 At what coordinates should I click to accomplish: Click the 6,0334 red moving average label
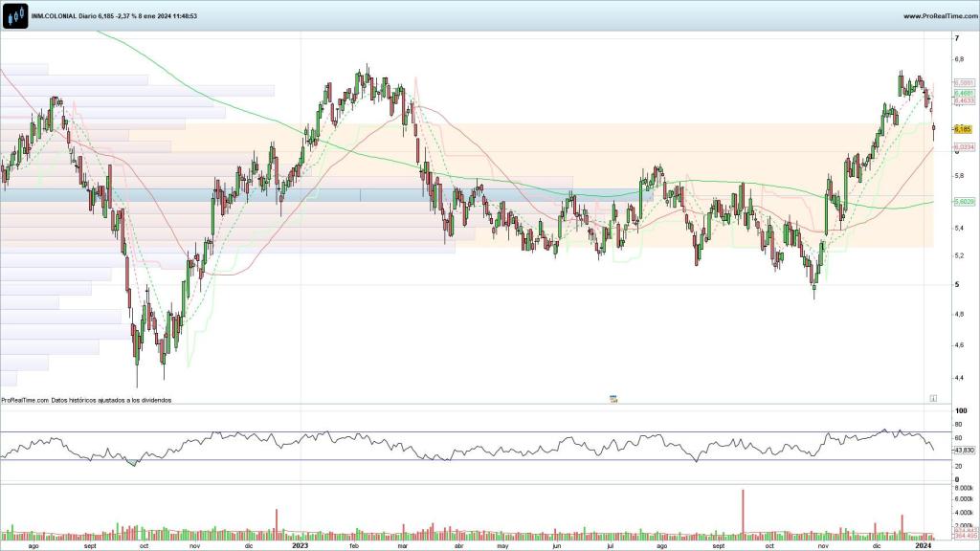[964, 147]
